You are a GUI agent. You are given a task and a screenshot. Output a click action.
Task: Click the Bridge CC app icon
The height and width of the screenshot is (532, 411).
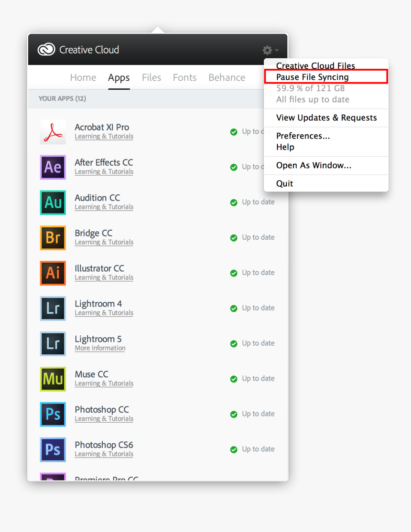(53, 238)
